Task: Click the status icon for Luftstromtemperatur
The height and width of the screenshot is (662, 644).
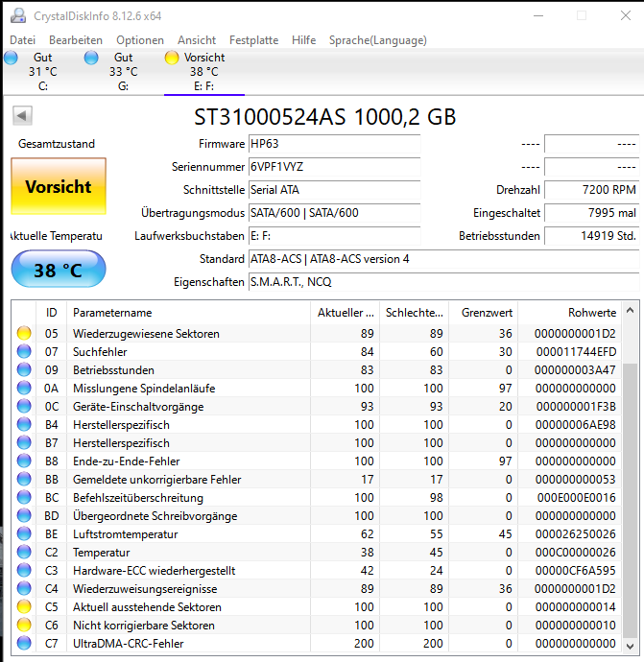Action: (x=24, y=533)
